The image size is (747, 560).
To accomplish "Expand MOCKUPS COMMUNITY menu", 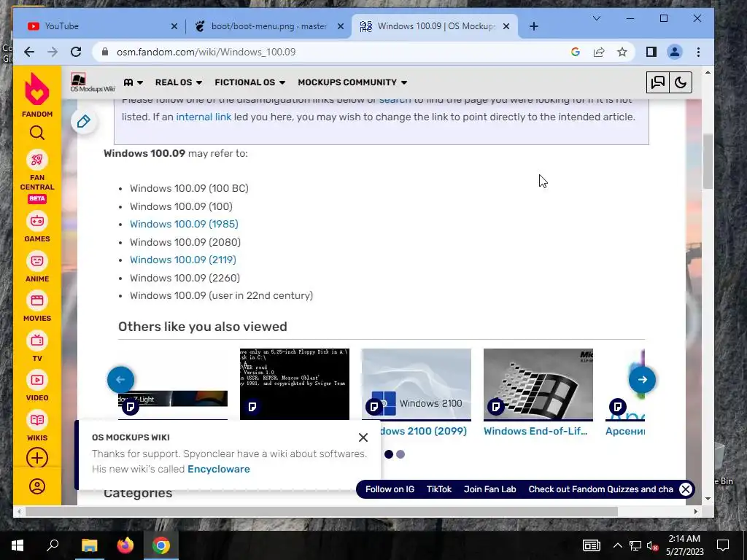I will coord(352,82).
